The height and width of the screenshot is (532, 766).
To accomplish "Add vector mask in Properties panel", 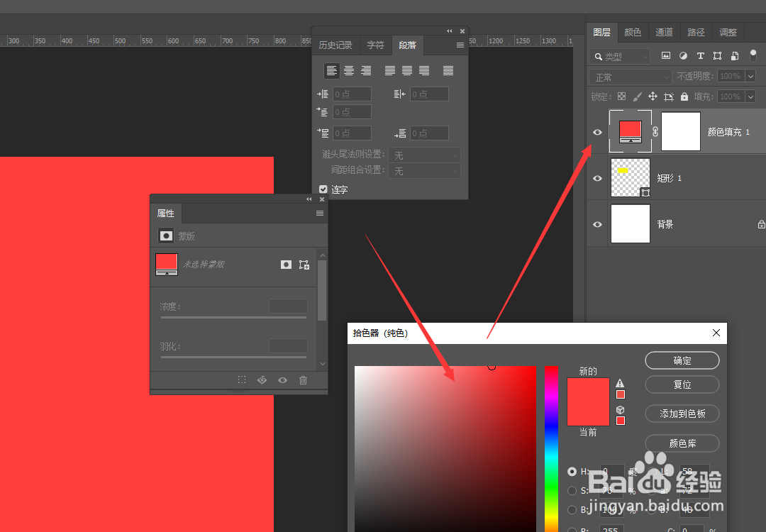I will pyautogui.click(x=304, y=265).
